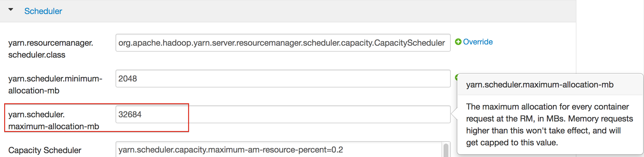Click the partly hidden green icon beside minimum-allocation-mb
The height and width of the screenshot is (157, 644).
(456, 78)
